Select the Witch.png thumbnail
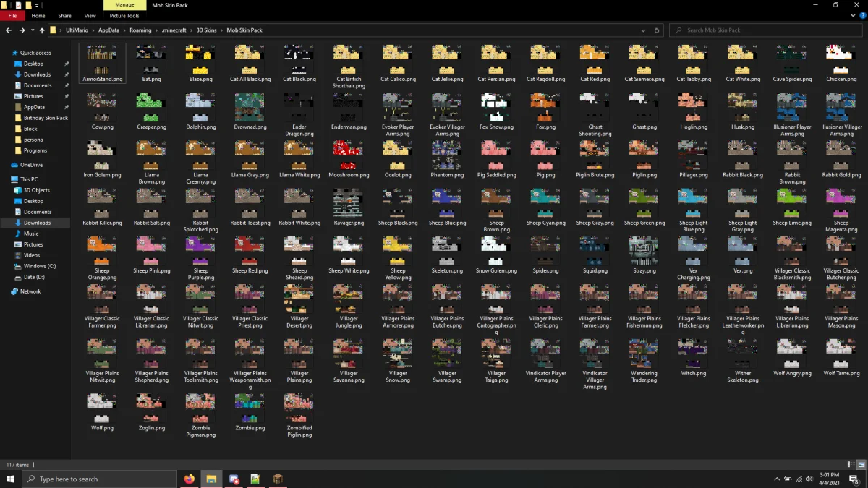Screen dimensions: 868x488 [x=693, y=354]
